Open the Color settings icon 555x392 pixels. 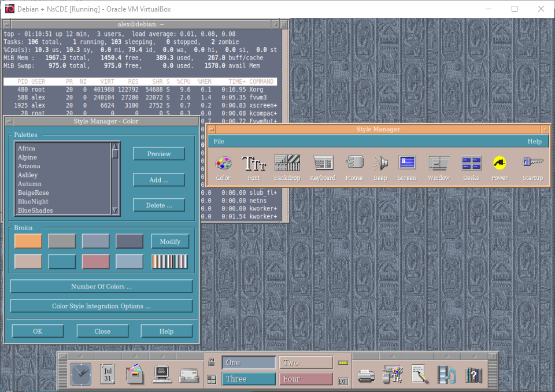pyautogui.click(x=223, y=164)
